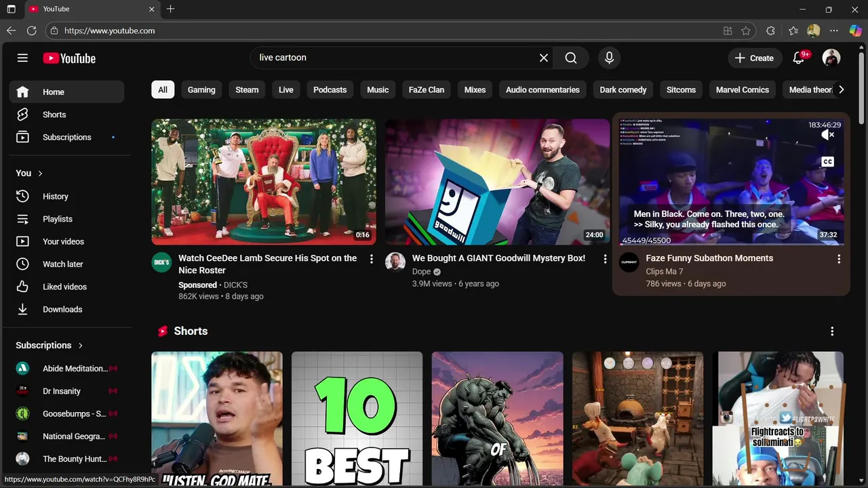Open Clips Ma 7 channel link
868x488 pixels.
[665, 272]
